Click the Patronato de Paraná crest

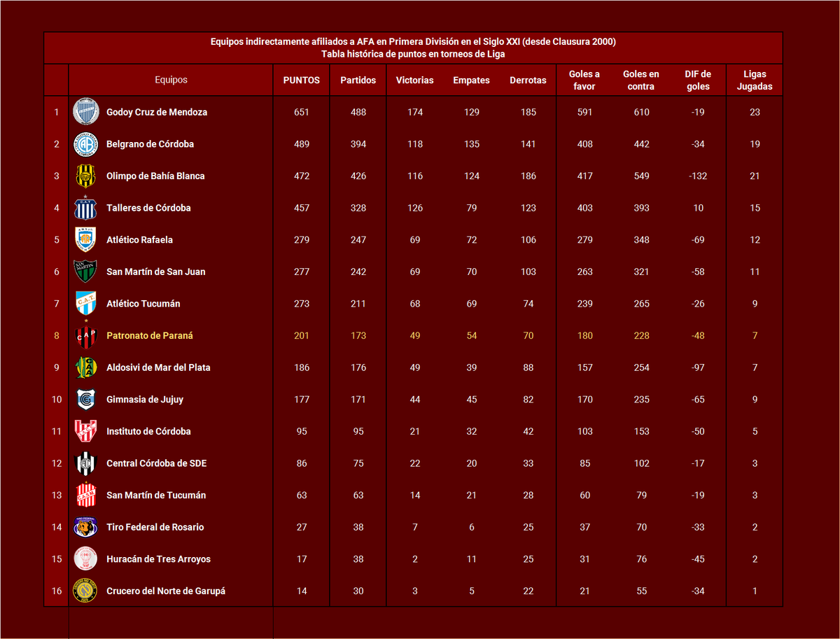86,335
